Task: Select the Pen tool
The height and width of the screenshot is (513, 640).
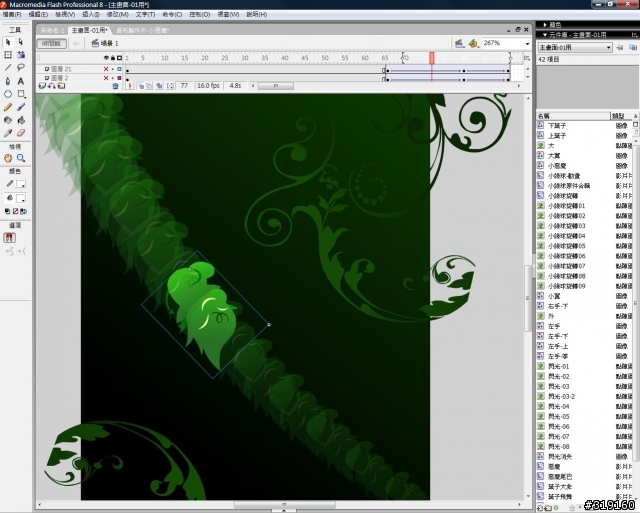Action: (8, 81)
